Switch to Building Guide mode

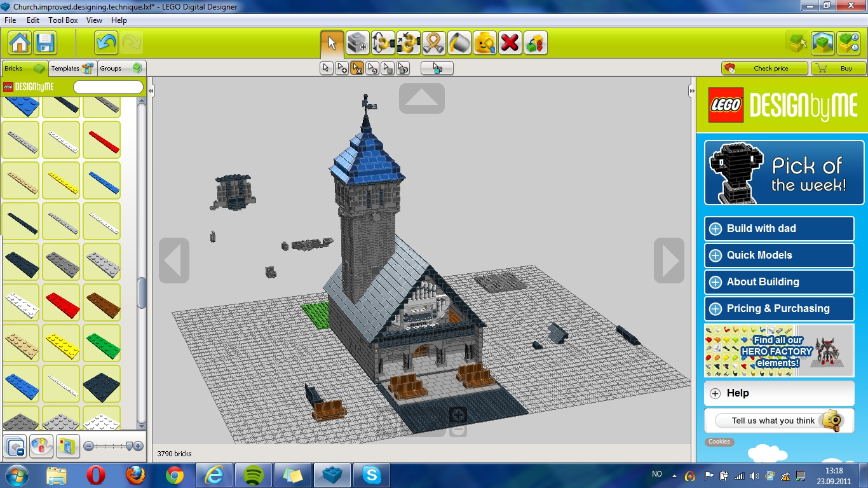848,43
